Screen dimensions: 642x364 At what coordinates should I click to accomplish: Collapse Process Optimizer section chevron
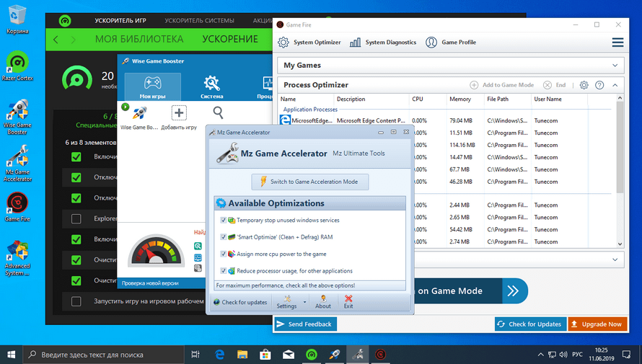(x=615, y=85)
